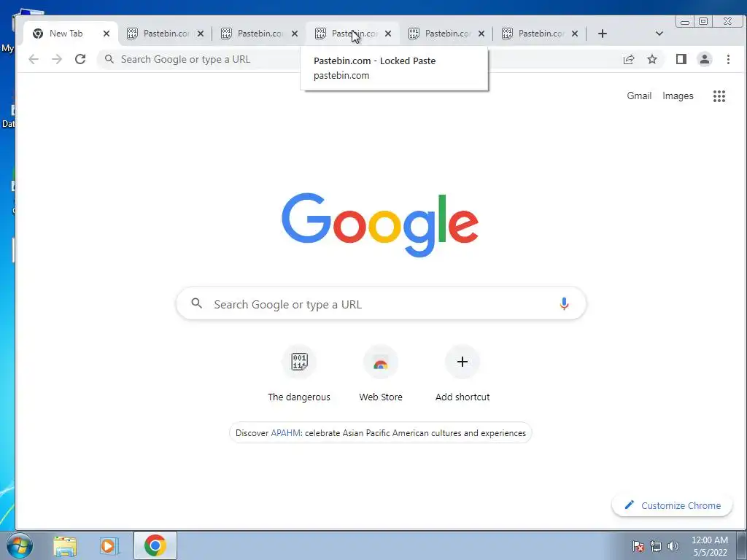
Task: Bookmark this tab with the star icon
Action: pyautogui.click(x=652, y=59)
